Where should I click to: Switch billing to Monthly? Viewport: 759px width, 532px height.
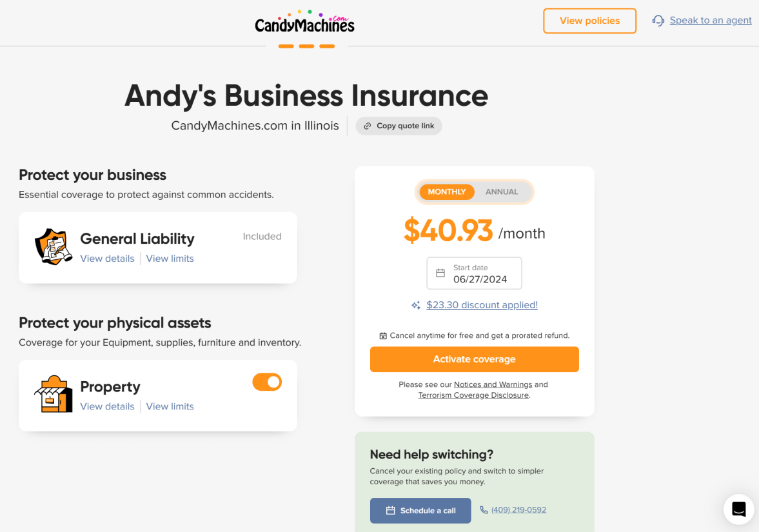(x=447, y=192)
